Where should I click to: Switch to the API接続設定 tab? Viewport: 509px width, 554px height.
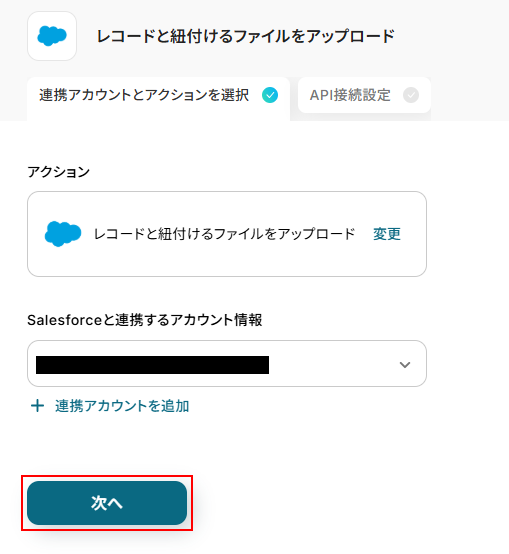[x=364, y=95]
